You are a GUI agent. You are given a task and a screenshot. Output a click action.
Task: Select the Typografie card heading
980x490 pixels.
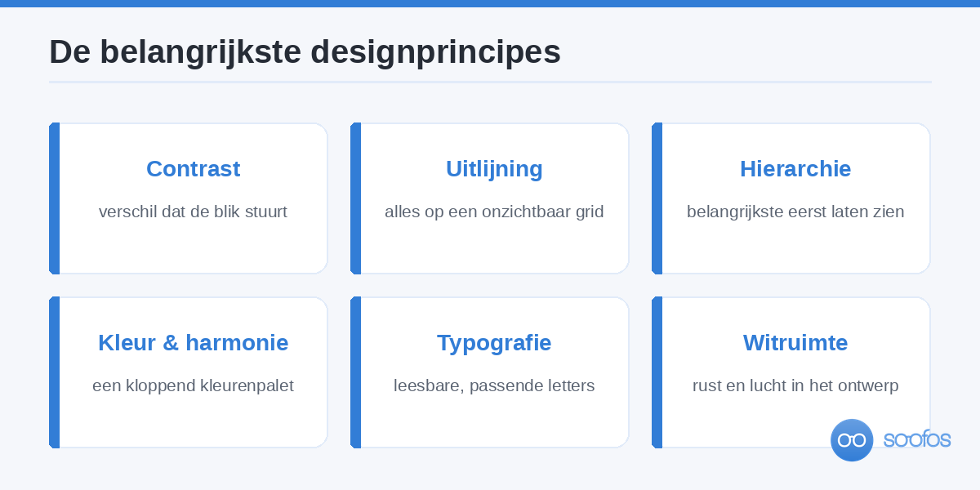[494, 343]
